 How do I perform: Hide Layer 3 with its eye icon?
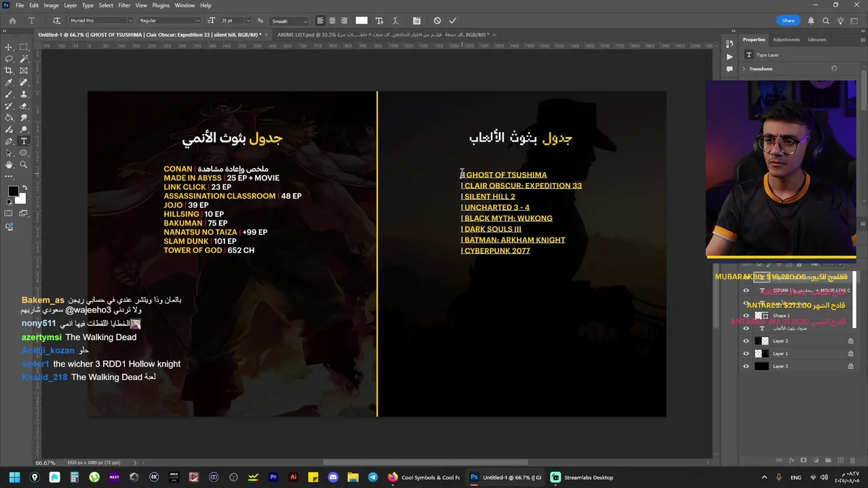[x=746, y=367]
